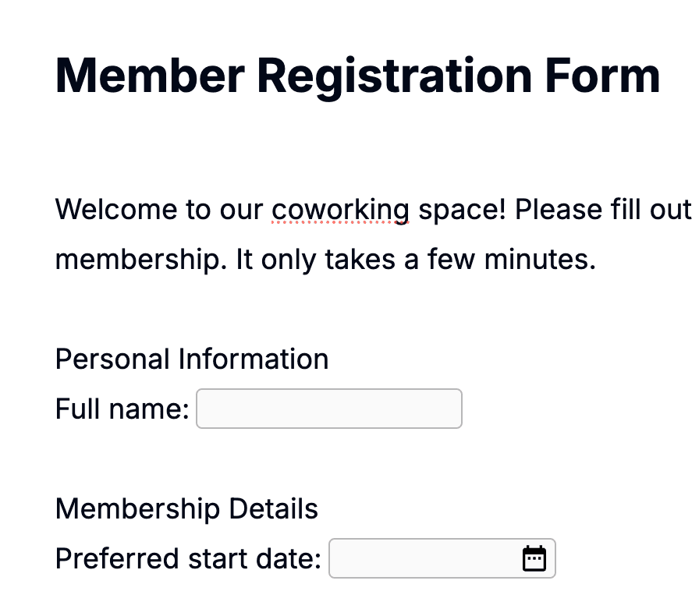Click the words "to our" in the intro

click(x=225, y=210)
